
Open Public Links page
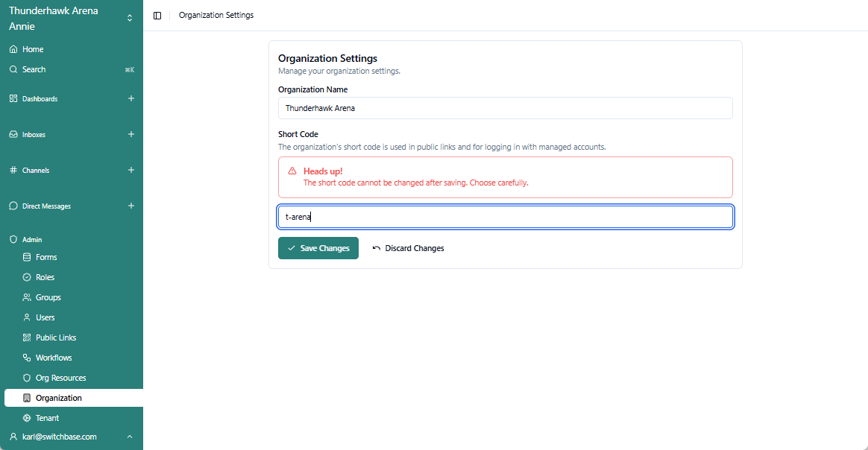[56, 337]
